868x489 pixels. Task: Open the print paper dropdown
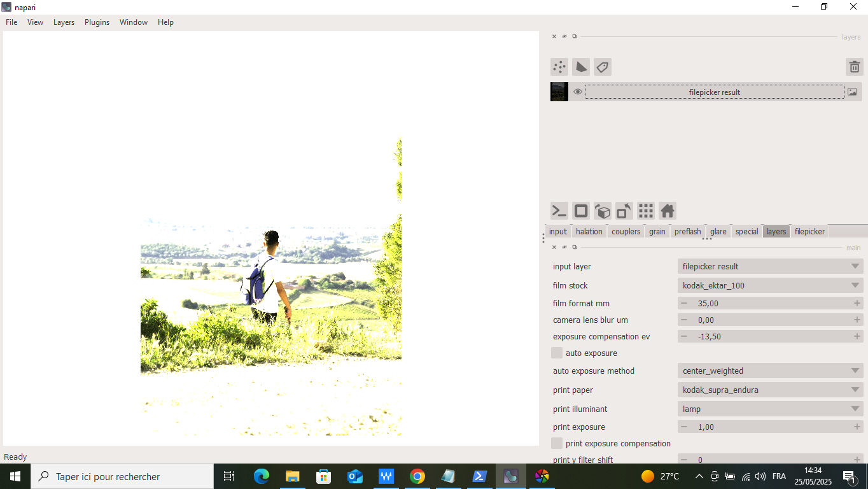[x=770, y=390]
